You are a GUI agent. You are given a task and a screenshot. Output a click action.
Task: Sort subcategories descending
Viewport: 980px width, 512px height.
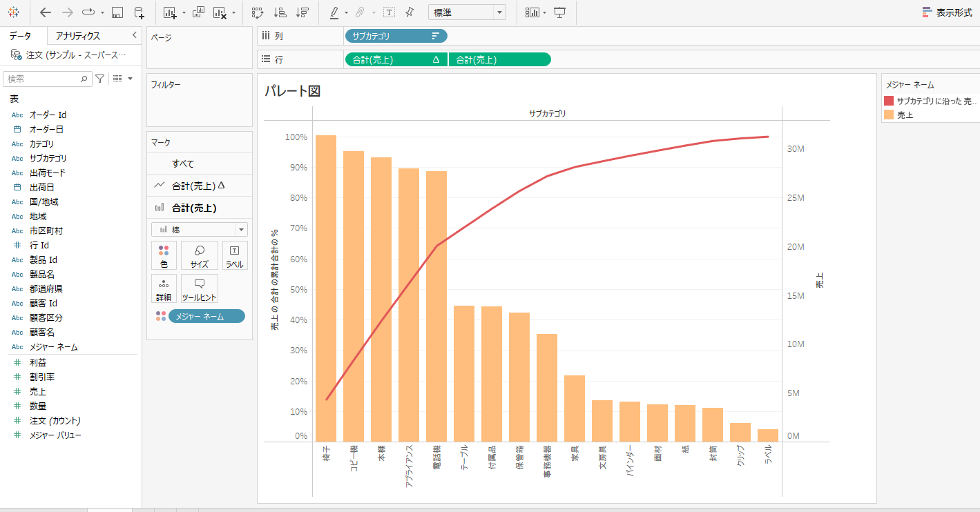[302, 12]
